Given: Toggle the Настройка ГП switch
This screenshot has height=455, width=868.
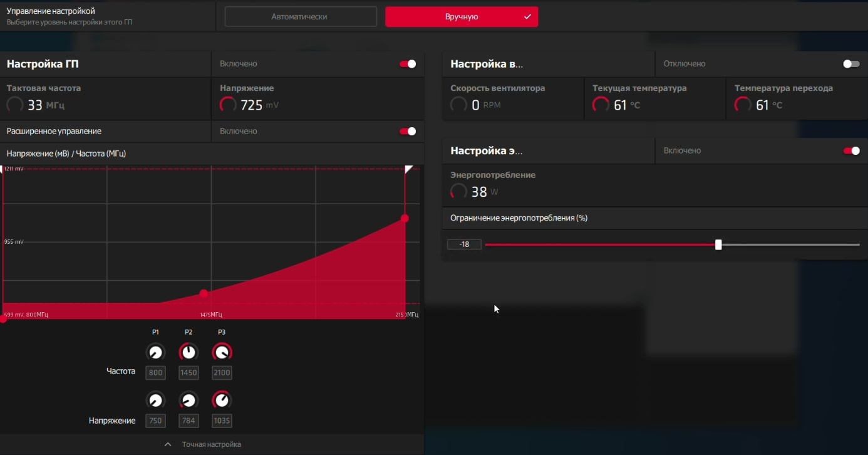Looking at the screenshot, I should [x=408, y=64].
